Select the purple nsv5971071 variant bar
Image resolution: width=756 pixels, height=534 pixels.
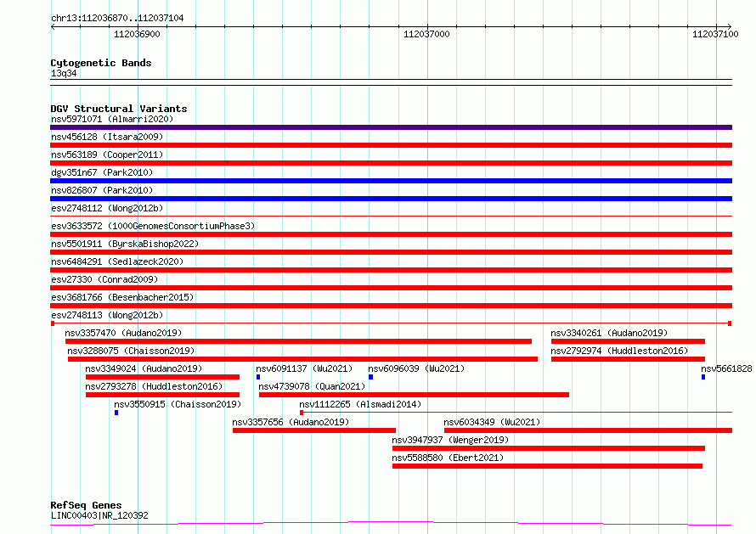pos(391,127)
